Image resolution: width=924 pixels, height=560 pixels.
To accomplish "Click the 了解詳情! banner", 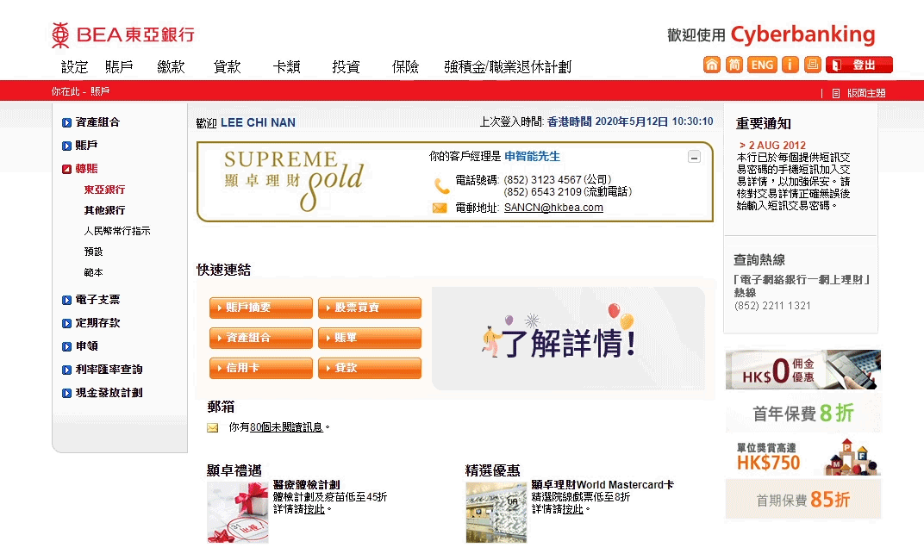I will tap(568, 338).
